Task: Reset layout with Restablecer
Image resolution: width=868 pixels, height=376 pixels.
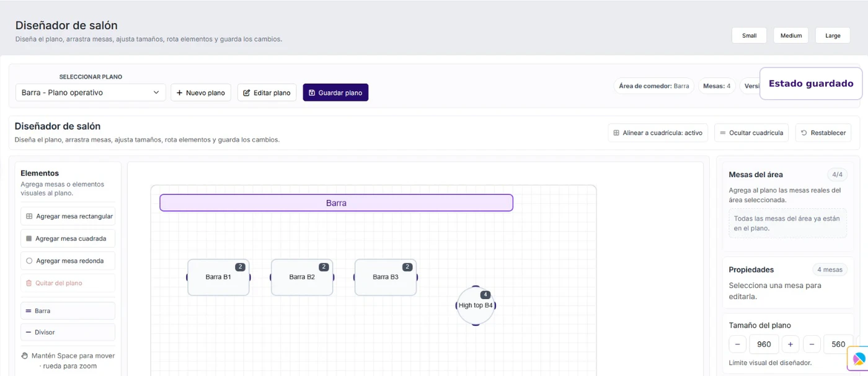Action: click(823, 133)
